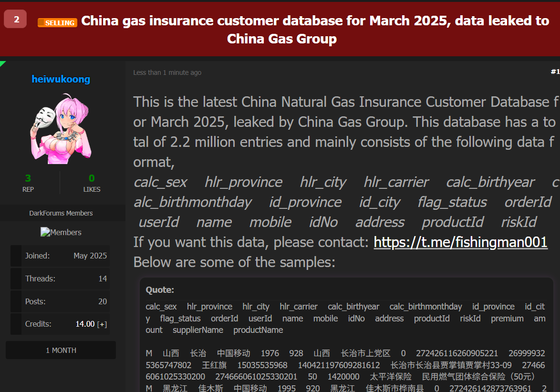Click the LIKES count of 0

click(92, 178)
